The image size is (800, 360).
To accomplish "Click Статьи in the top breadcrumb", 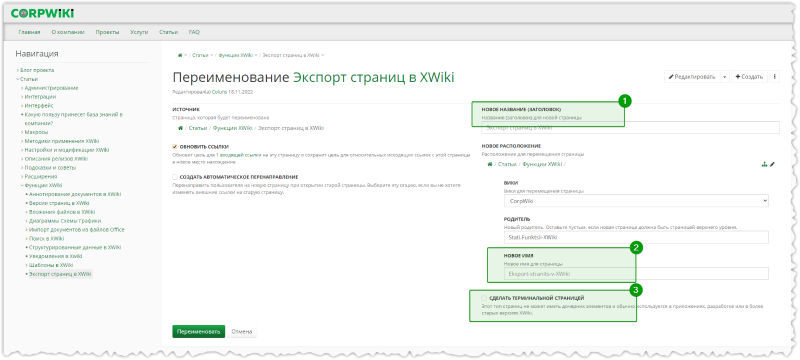I will click(x=200, y=55).
